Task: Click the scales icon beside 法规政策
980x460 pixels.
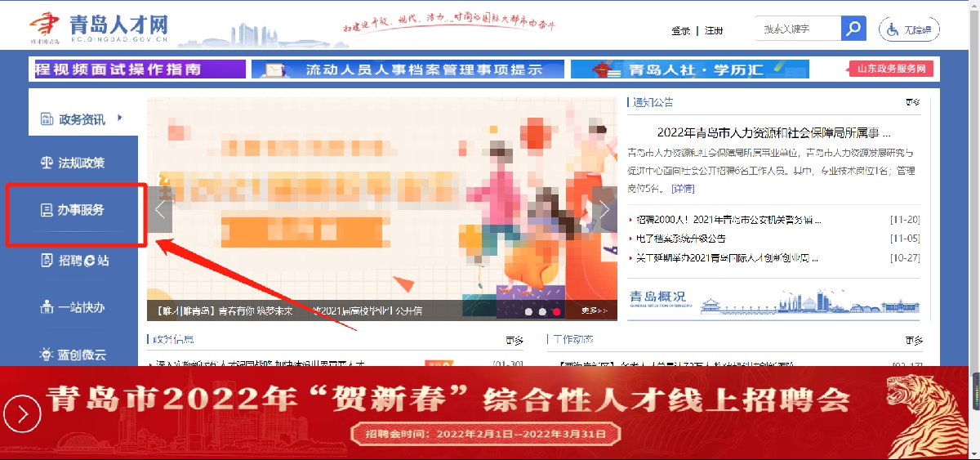Action: (47, 163)
